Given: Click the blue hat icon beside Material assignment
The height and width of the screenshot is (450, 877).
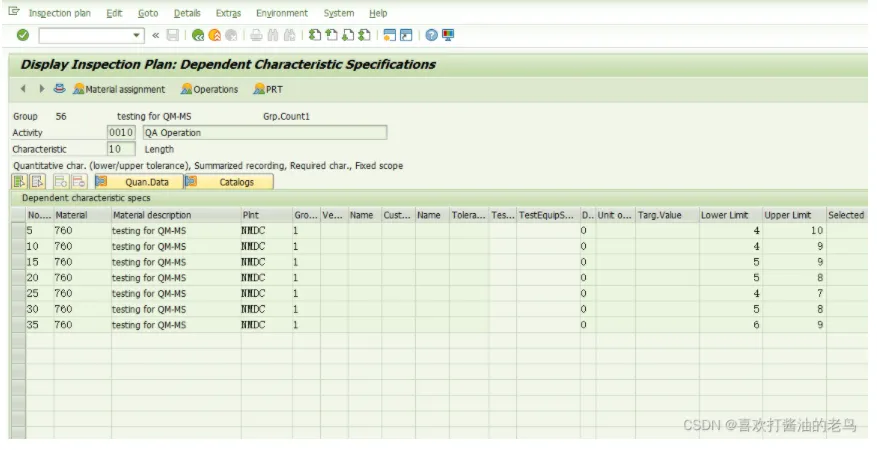Looking at the screenshot, I should 59,89.
